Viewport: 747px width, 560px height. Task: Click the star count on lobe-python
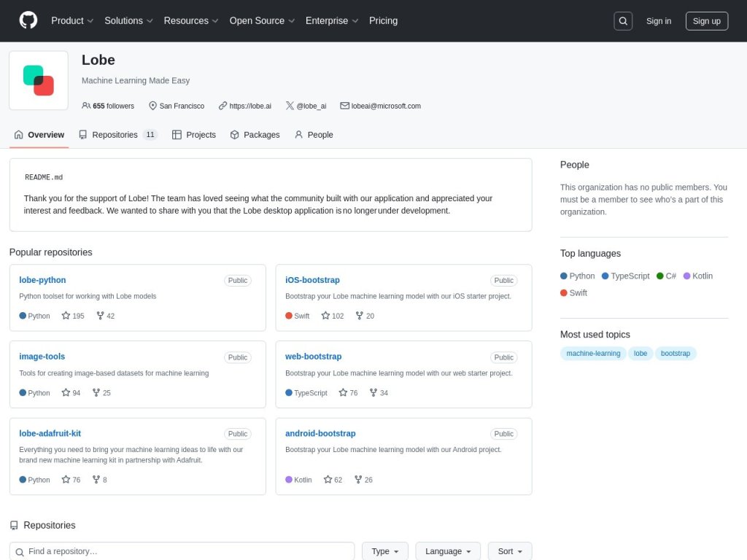pos(73,316)
